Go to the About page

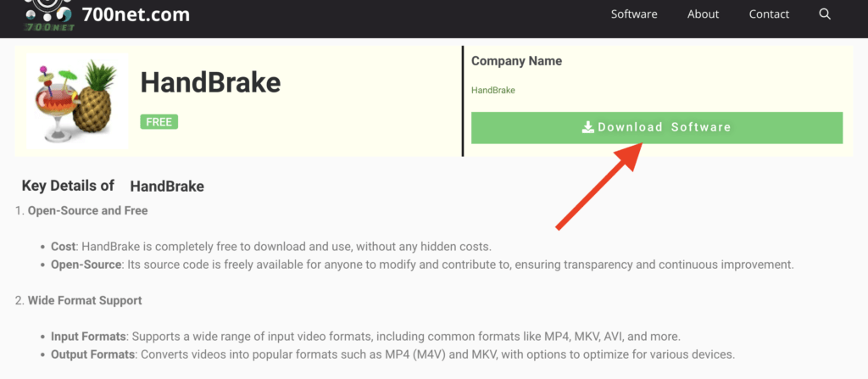[x=703, y=14]
